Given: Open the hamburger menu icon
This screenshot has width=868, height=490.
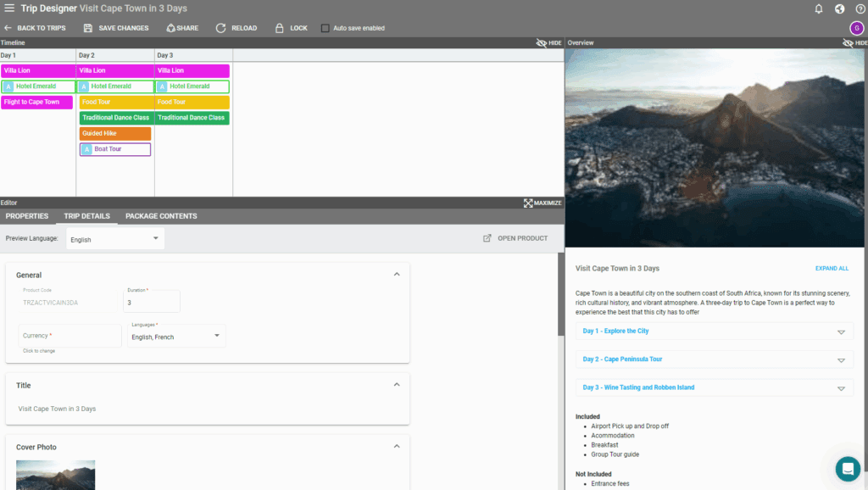Looking at the screenshot, I should 9,8.
